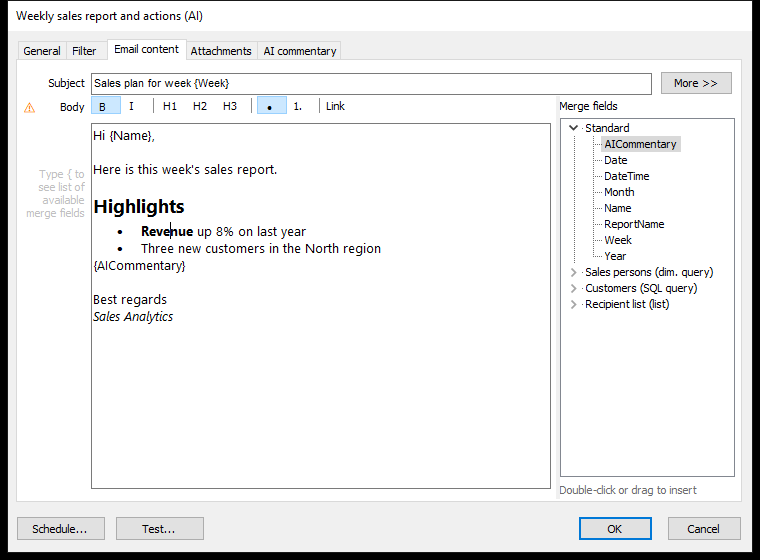This screenshot has width=760, height=560.
Task: Expand Recipient list (list) group
Action: [573, 304]
